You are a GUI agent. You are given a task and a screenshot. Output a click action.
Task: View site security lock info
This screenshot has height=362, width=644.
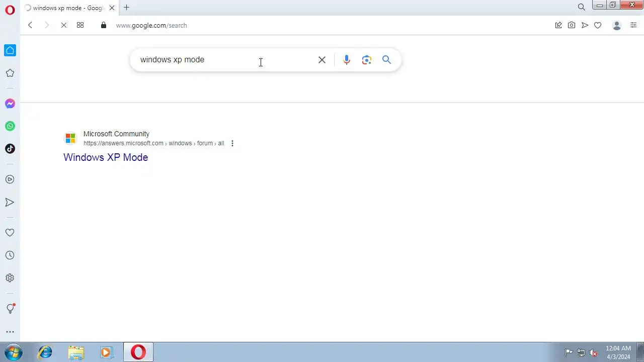[x=104, y=25]
